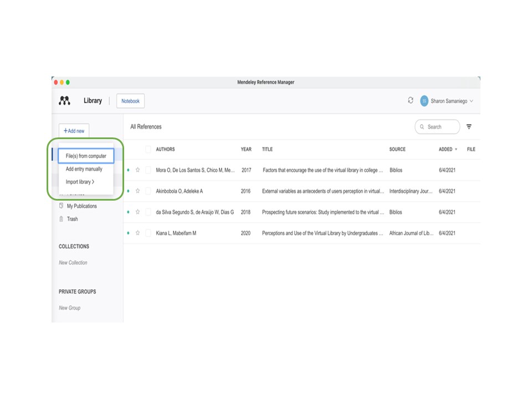
Task: Open the Sharon Samaniego account dropdown arrow
Action: (471, 101)
